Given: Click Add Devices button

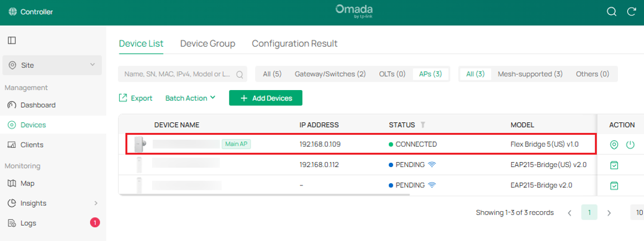Looking at the screenshot, I should pos(266,98).
